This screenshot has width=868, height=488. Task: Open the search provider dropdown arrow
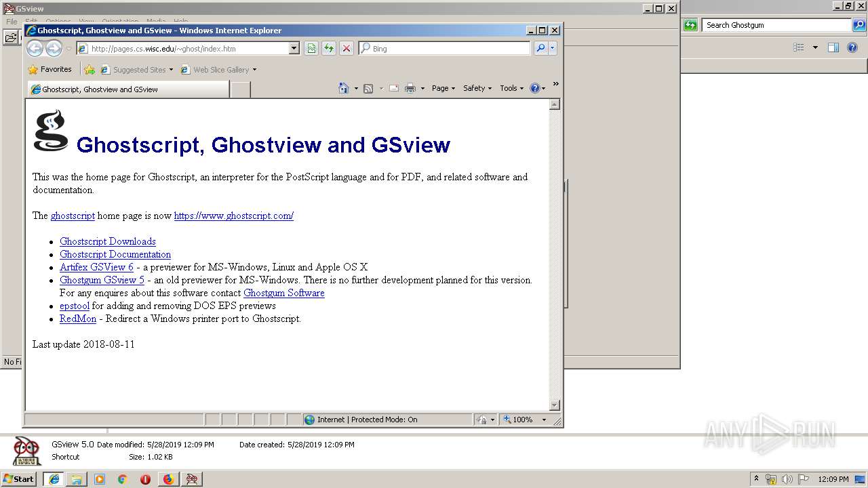click(x=553, y=48)
